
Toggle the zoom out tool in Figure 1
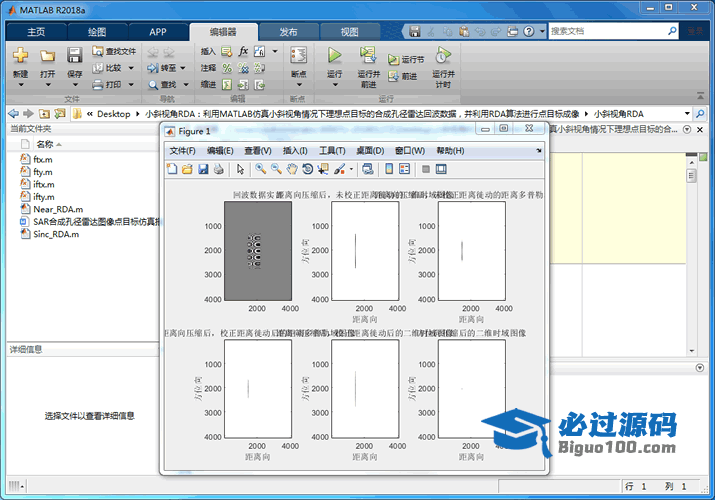276,169
